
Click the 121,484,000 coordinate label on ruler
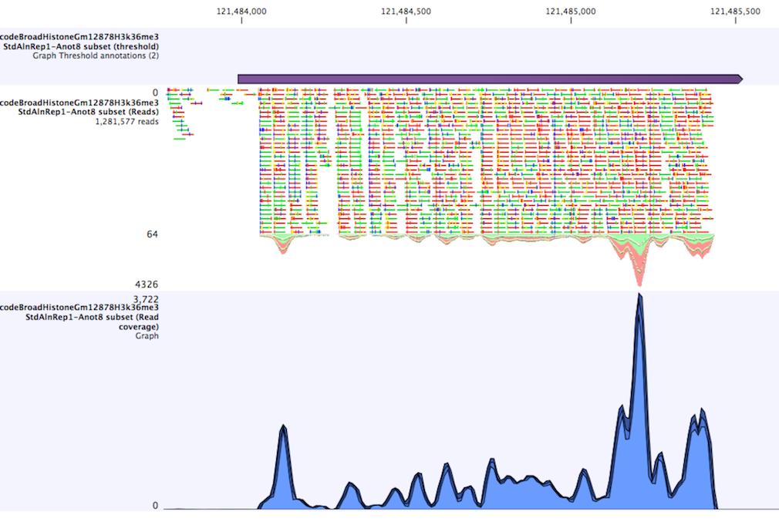click(x=241, y=11)
